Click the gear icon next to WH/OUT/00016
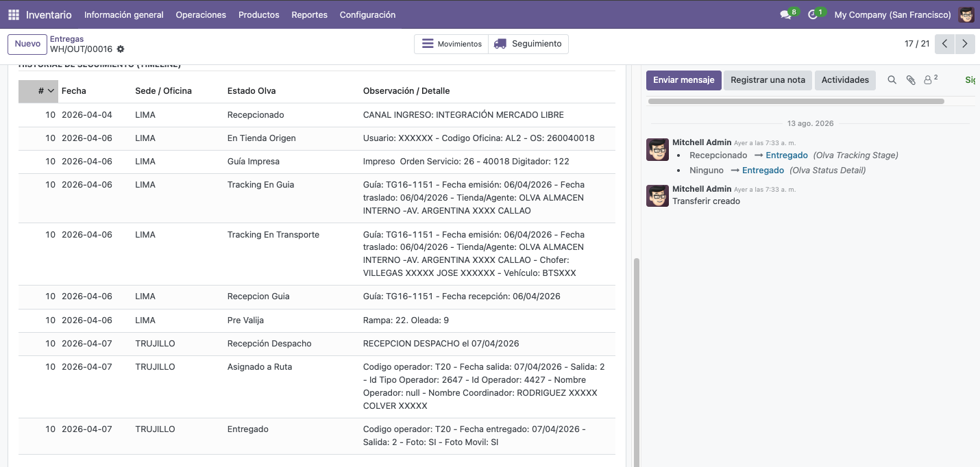This screenshot has width=980, height=467. (x=121, y=49)
